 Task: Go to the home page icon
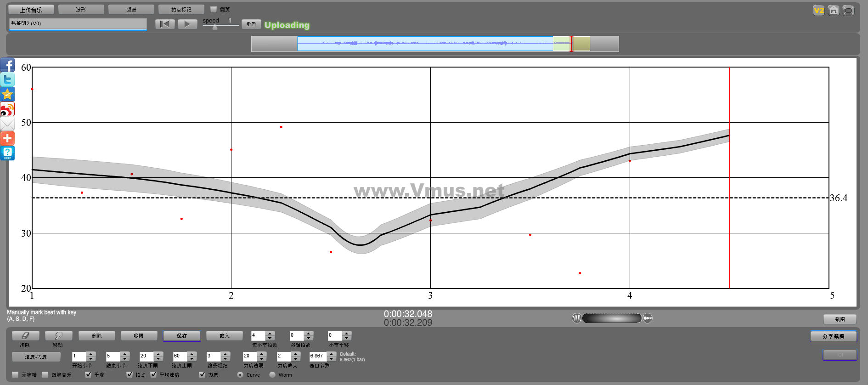(834, 11)
